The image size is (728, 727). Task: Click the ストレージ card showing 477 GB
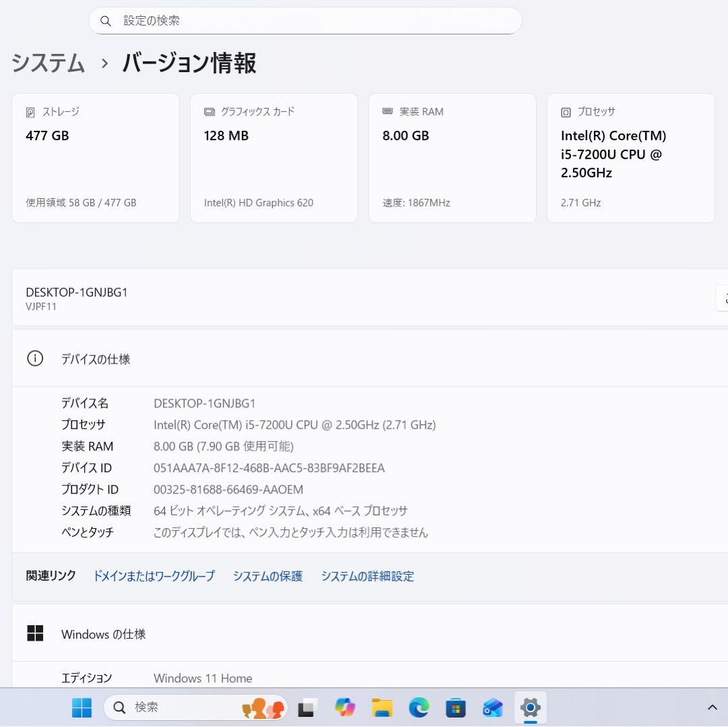click(95, 157)
